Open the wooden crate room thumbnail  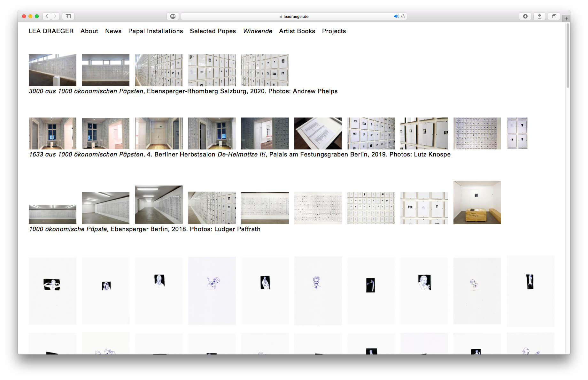[477, 202]
